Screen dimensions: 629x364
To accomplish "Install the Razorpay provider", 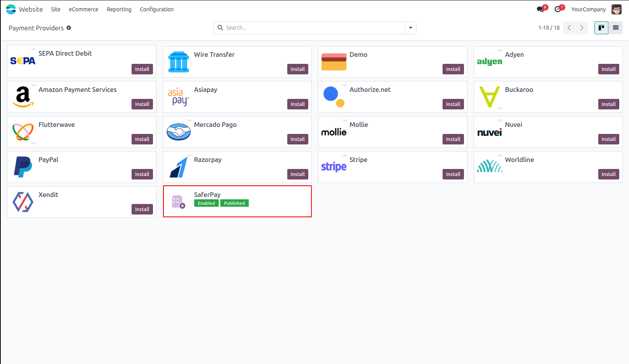I will point(298,174).
